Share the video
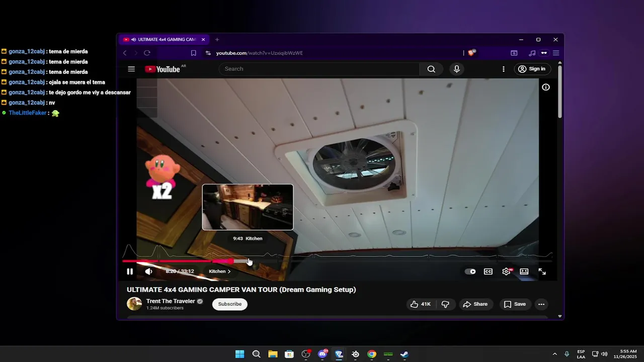The height and width of the screenshot is (362, 644). (476, 304)
